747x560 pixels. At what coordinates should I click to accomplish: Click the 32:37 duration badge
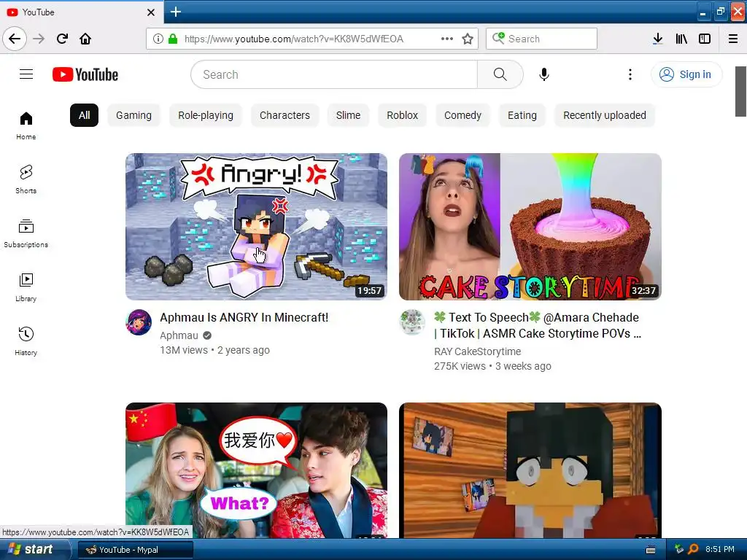pyautogui.click(x=643, y=290)
